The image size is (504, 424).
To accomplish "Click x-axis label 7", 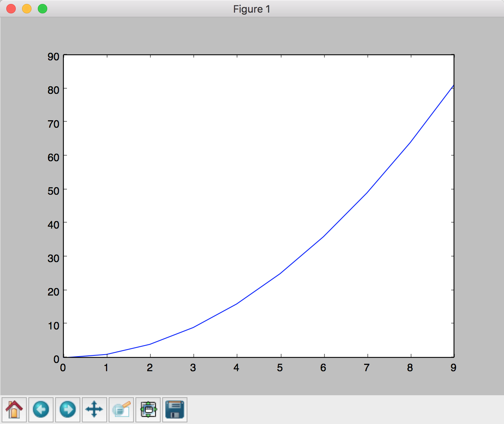I will (367, 368).
